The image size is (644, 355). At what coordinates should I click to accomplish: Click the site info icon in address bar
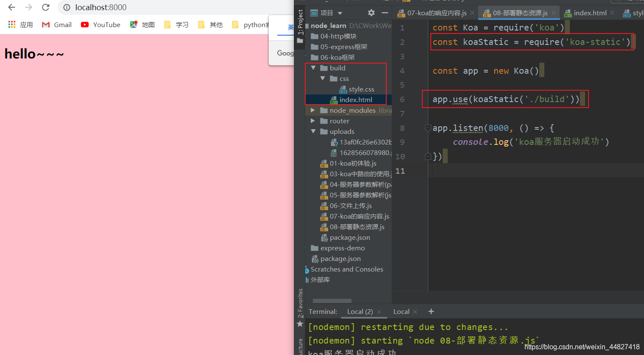coord(67,7)
